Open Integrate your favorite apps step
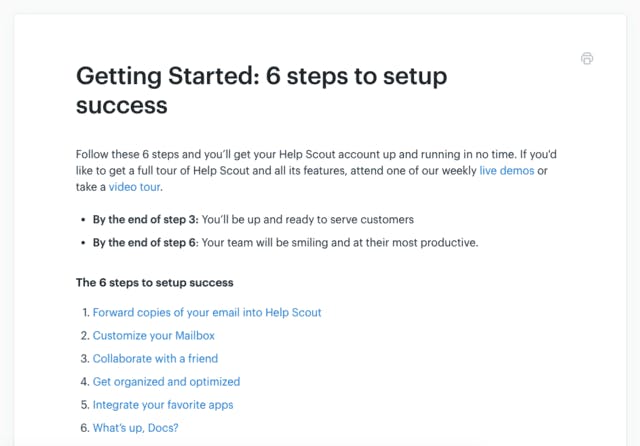Image resolution: width=640 pixels, height=446 pixels. pos(163,405)
